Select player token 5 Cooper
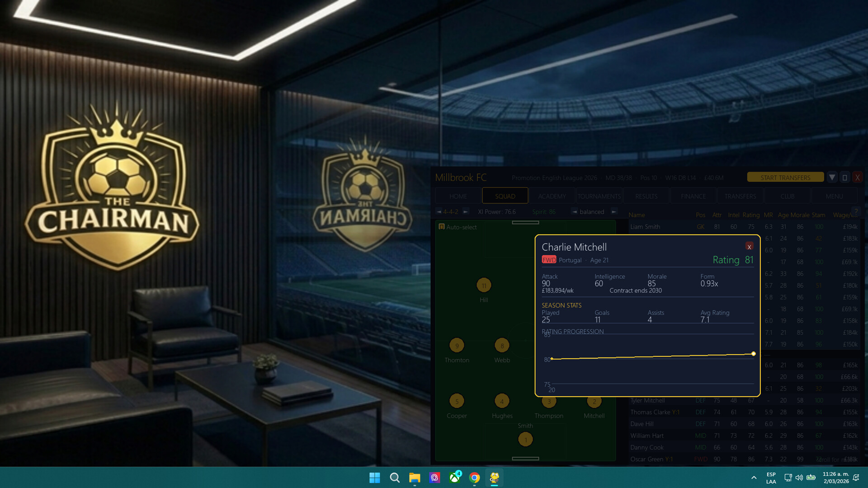The width and height of the screenshot is (868, 488). coord(457,401)
